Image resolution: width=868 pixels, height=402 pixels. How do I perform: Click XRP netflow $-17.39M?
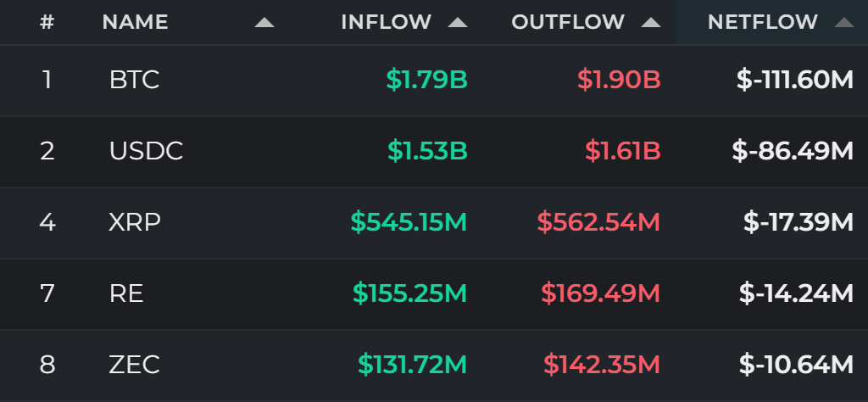point(798,222)
